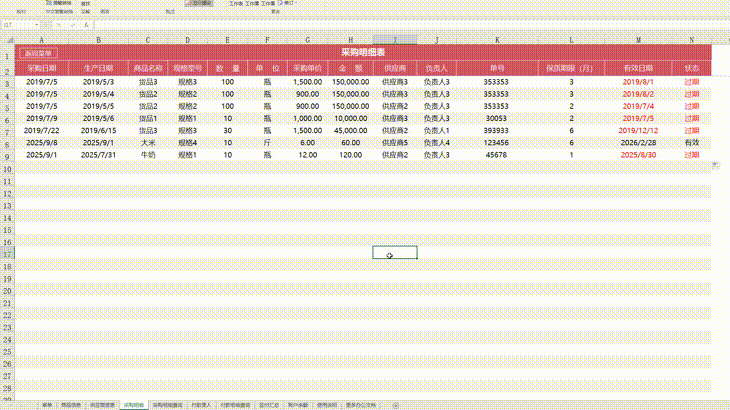Click the 负责人 header cell

pyautogui.click(x=436, y=68)
